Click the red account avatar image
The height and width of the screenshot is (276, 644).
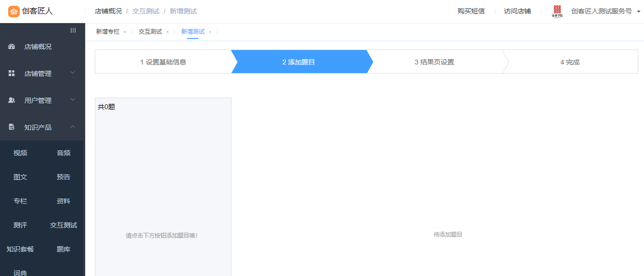pos(557,11)
